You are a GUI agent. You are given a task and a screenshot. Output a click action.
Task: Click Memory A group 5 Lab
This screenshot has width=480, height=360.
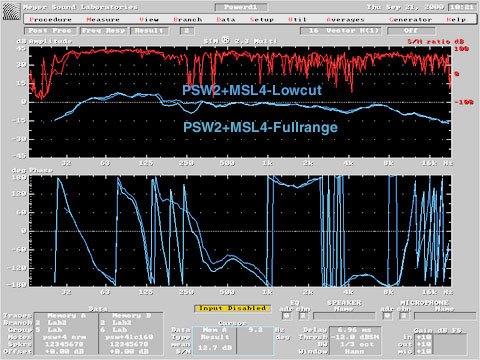(50, 330)
